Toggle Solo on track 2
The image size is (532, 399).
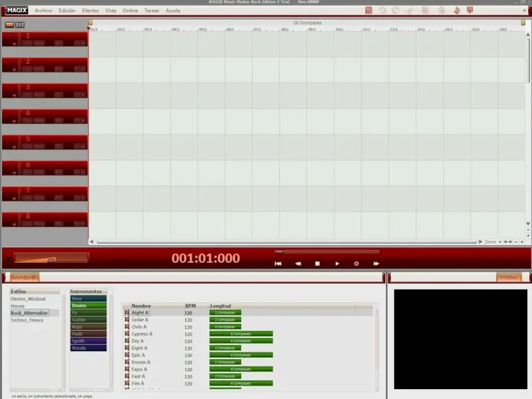click(27, 69)
